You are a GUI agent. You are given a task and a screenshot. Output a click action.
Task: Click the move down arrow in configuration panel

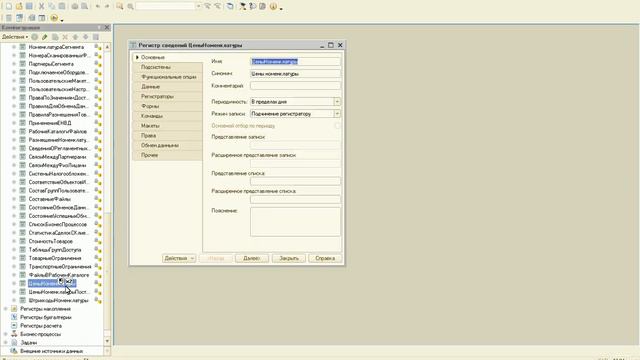[86, 37]
